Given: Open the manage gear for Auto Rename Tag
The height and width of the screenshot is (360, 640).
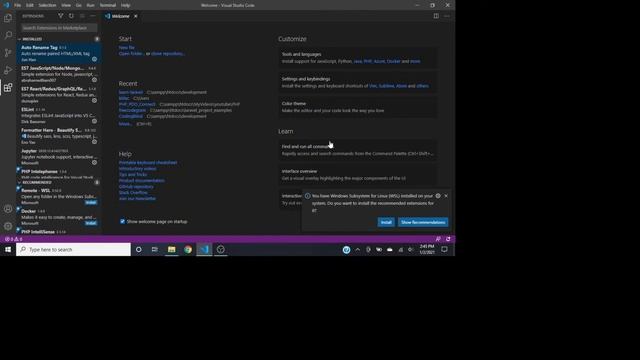Looking at the screenshot, I should (94, 59).
